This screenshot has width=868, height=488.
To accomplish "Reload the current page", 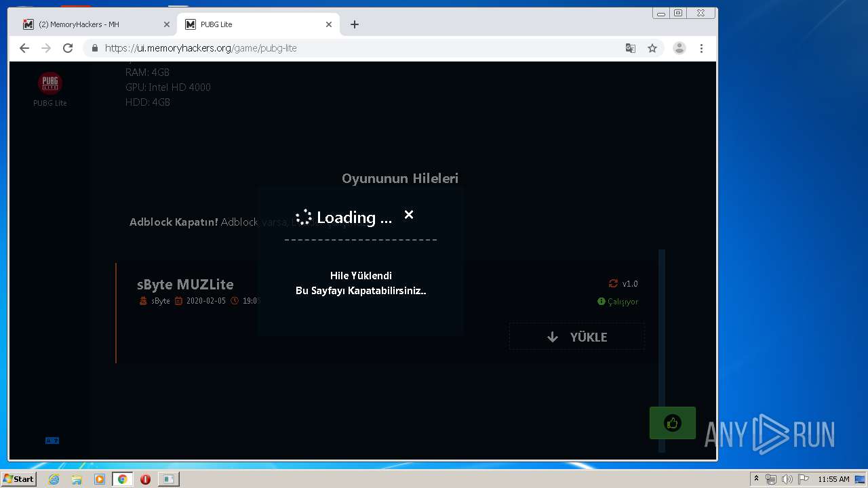I will click(68, 48).
